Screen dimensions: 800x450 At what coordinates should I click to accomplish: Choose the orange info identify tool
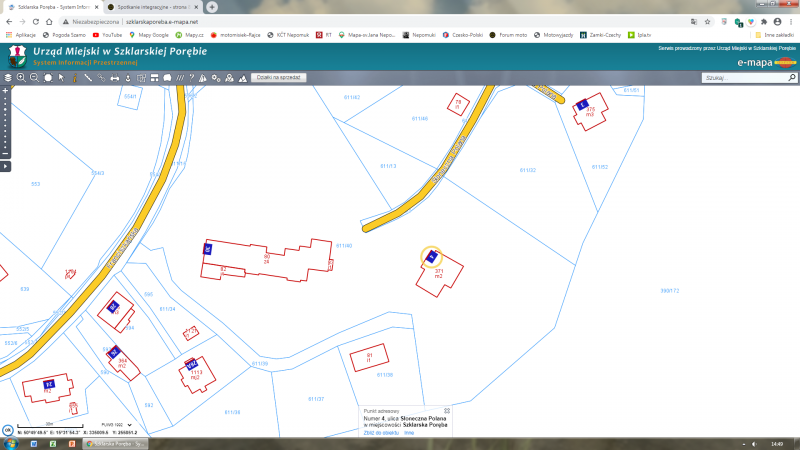74,77
